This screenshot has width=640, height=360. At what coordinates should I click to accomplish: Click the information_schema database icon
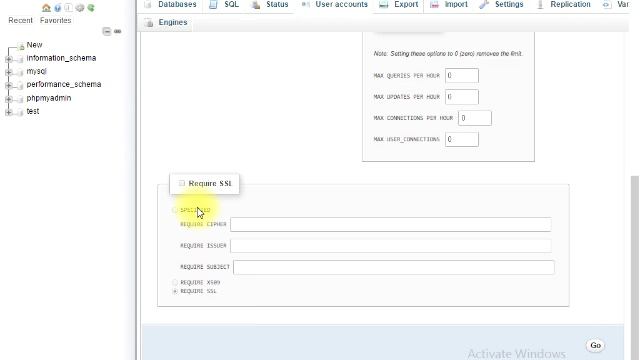19,59
